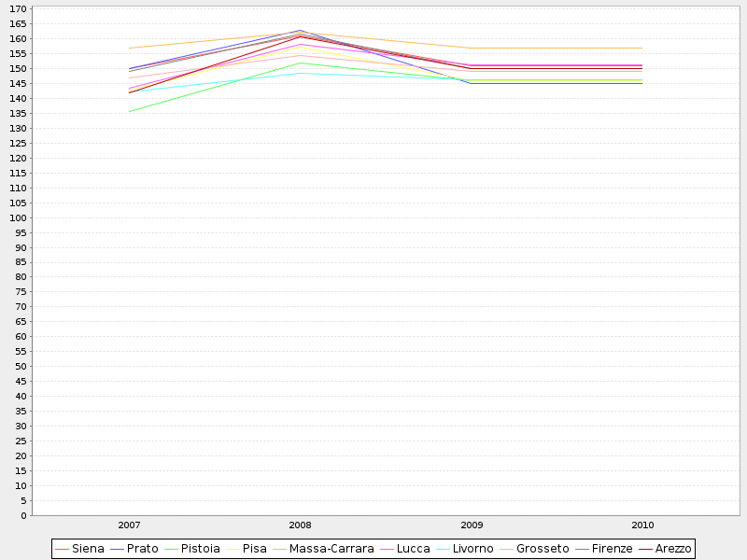The image size is (747, 560).
Task: Click the dark red Arezzo legend line swatch
Action: point(645,550)
